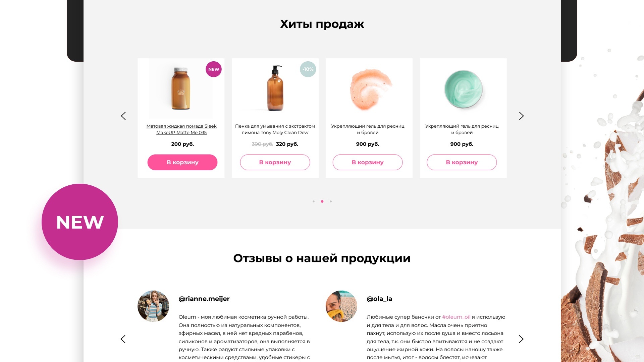This screenshot has width=644, height=362.
Task: Select first carousel pagination dot
Action: coord(314,201)
